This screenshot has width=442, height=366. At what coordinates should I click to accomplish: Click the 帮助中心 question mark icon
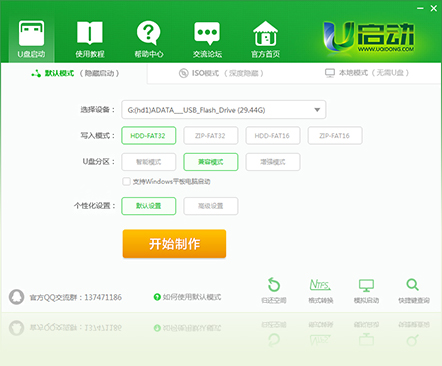click(x=149, y=33)
